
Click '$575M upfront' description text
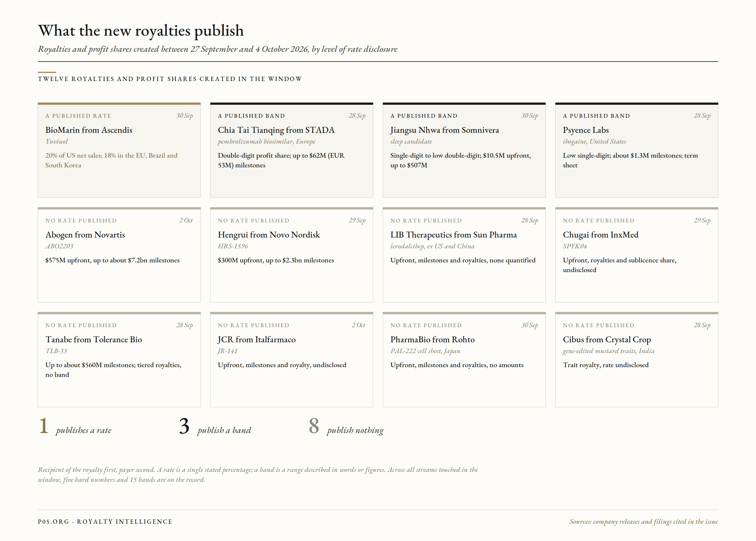pos(112,260)
